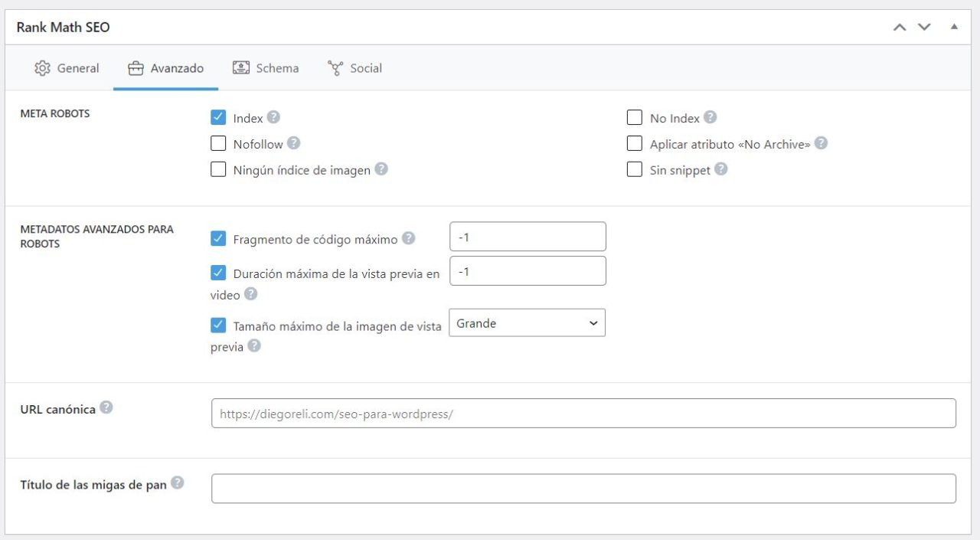Check the Nofollow checkbox
This screenshot has height=540, width=980.
[x=218, y=143]
